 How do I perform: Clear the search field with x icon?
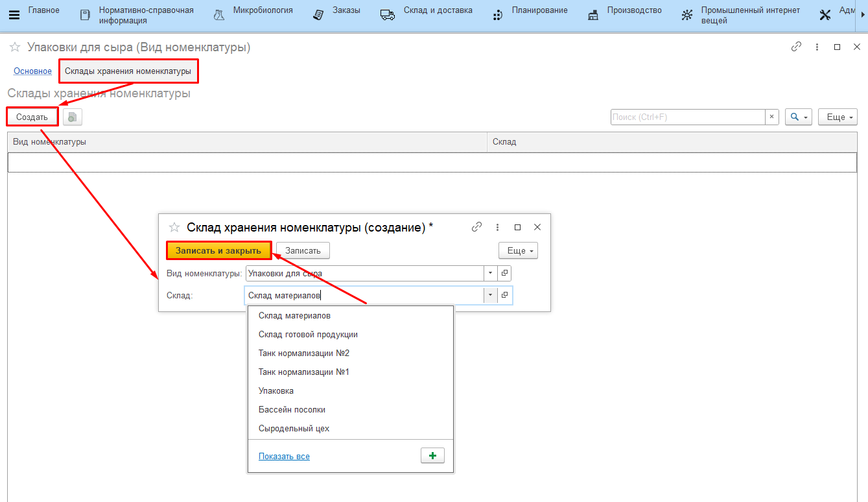tap(771, 117)
